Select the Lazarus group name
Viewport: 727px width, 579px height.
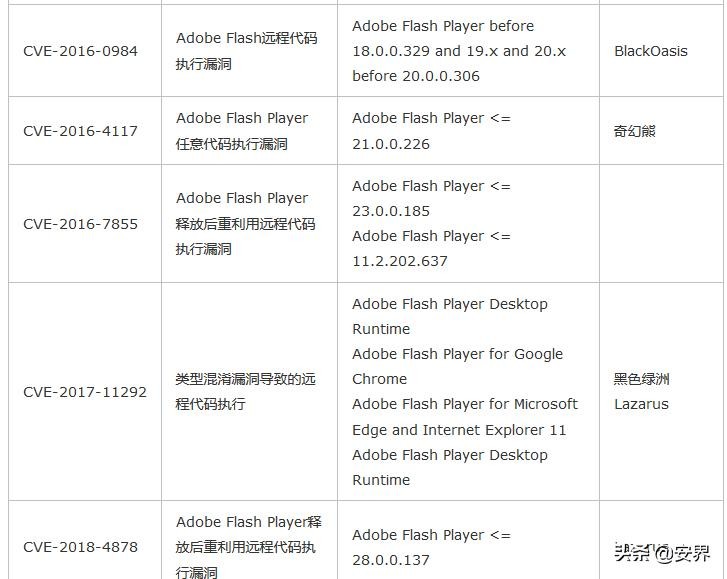pyautogui.click(x=641, y=404)
